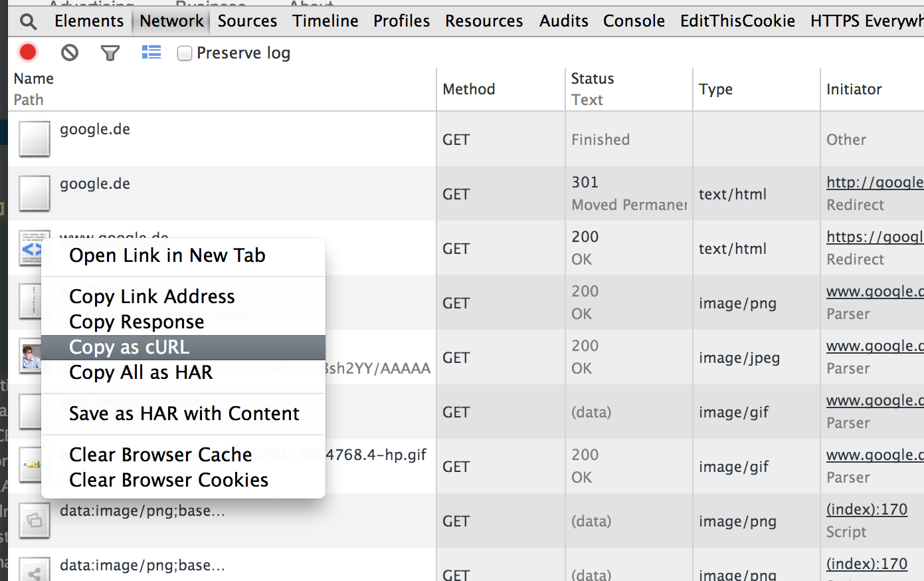Image resolution: width=924 pixels, height=581 pixels.
Task: Open the EditThisCookie tab
Action: 737,21
